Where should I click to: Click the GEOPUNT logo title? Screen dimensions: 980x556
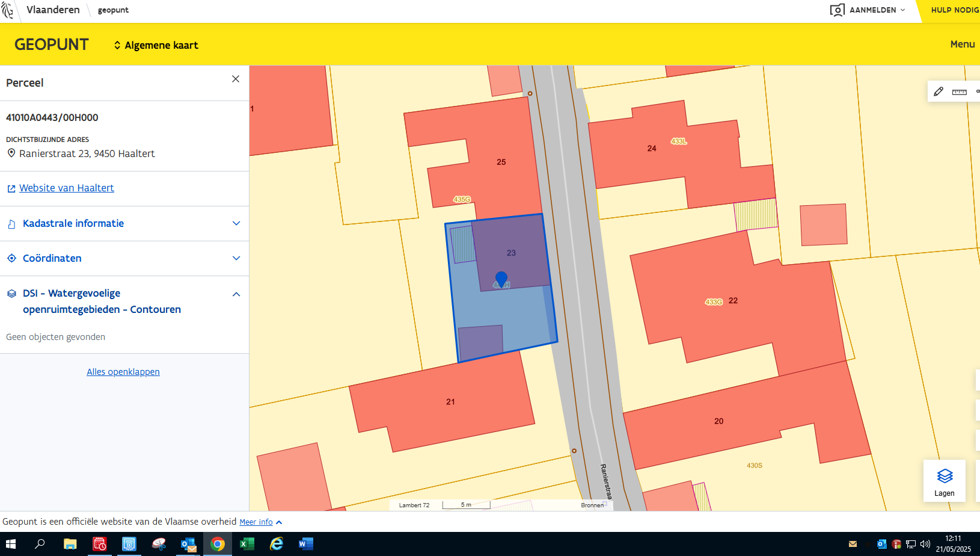click(x=52, y=45)
